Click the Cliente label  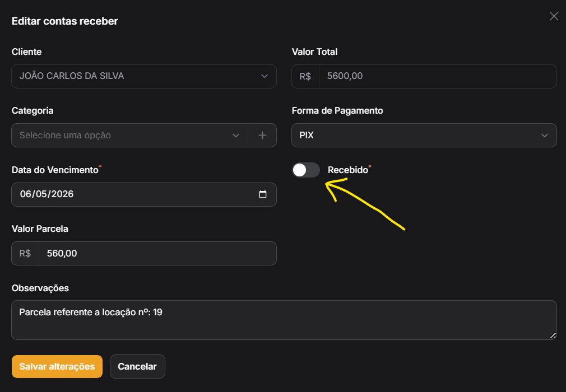point(27,52)
